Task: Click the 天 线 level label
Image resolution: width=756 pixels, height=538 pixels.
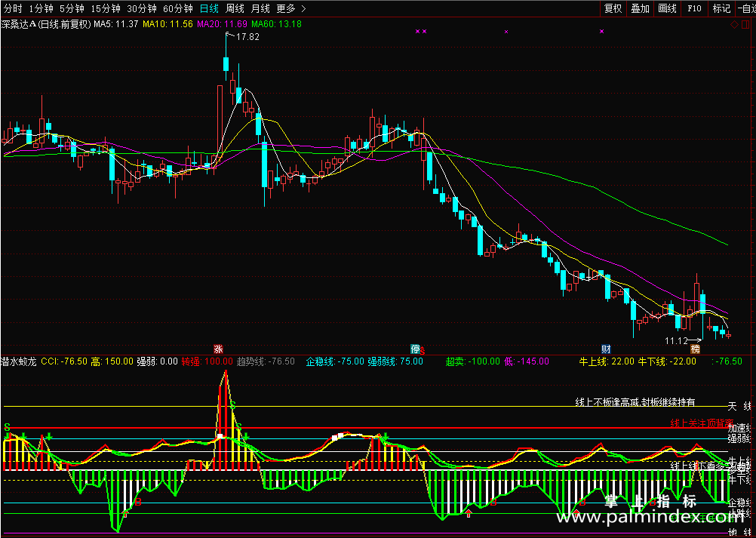Action: (739, 407)
